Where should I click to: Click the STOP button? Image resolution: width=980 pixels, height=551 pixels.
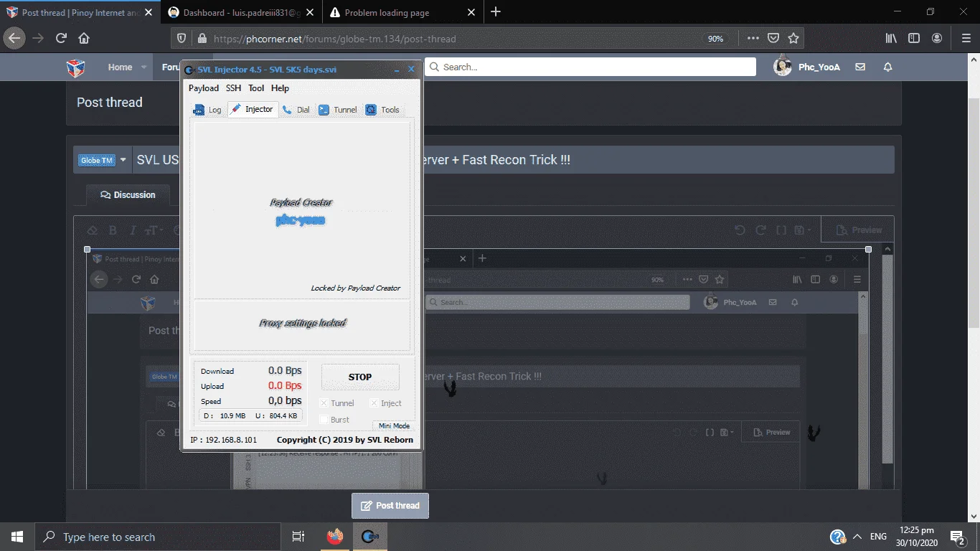point(360,377)
